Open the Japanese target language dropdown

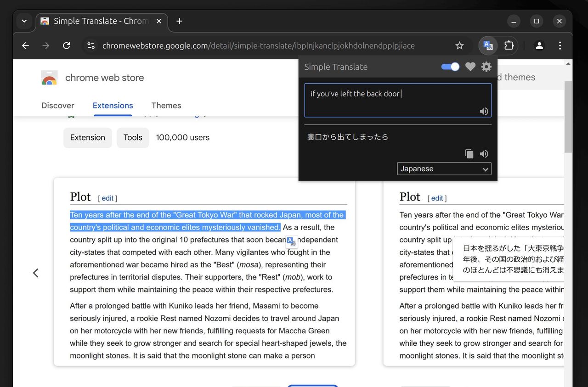pos(444,168)
